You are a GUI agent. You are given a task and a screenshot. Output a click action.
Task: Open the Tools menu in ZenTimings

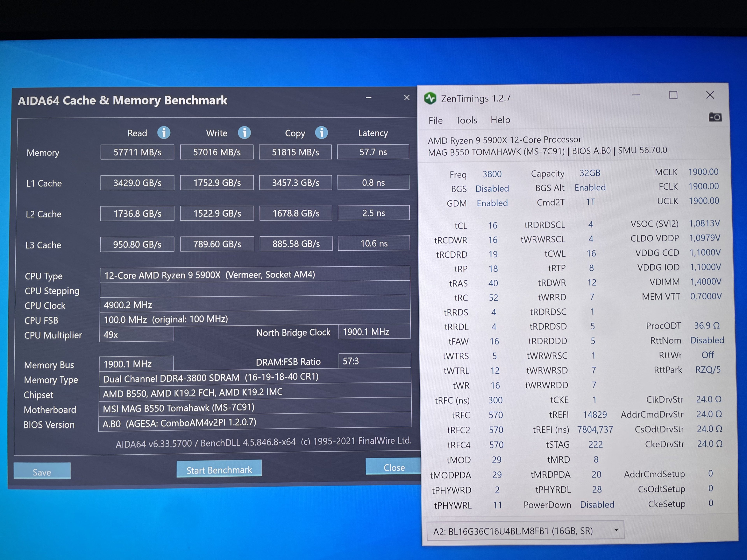click(466, 120)
